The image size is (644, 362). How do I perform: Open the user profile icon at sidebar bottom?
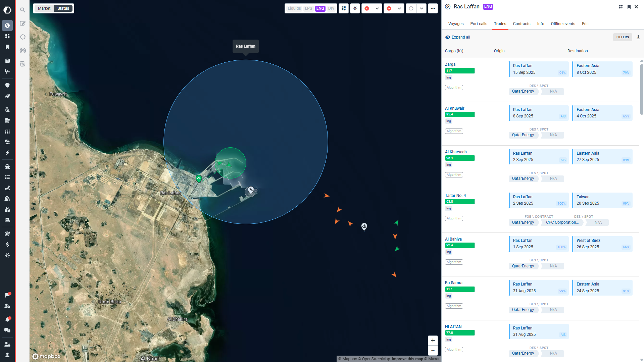click(7, 355)
